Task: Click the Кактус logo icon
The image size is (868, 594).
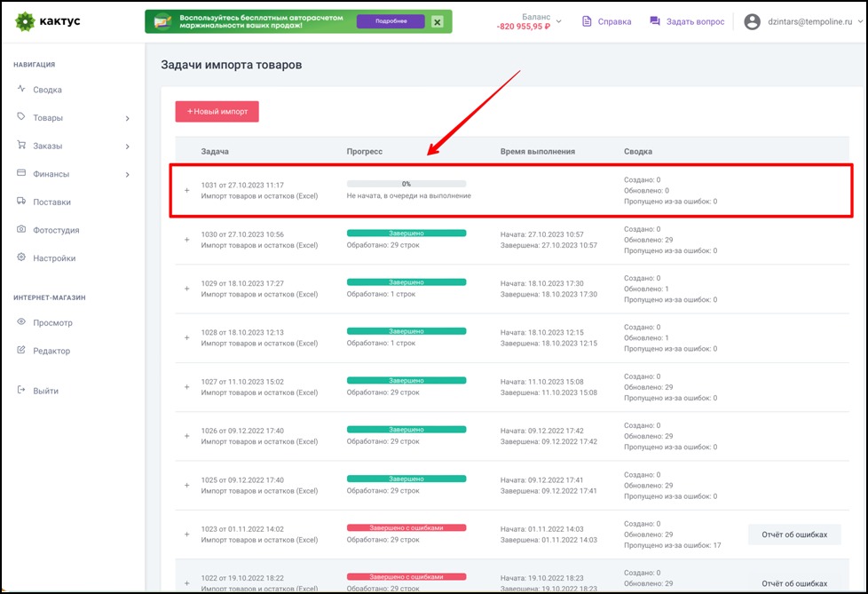Action: click(25, 21)
